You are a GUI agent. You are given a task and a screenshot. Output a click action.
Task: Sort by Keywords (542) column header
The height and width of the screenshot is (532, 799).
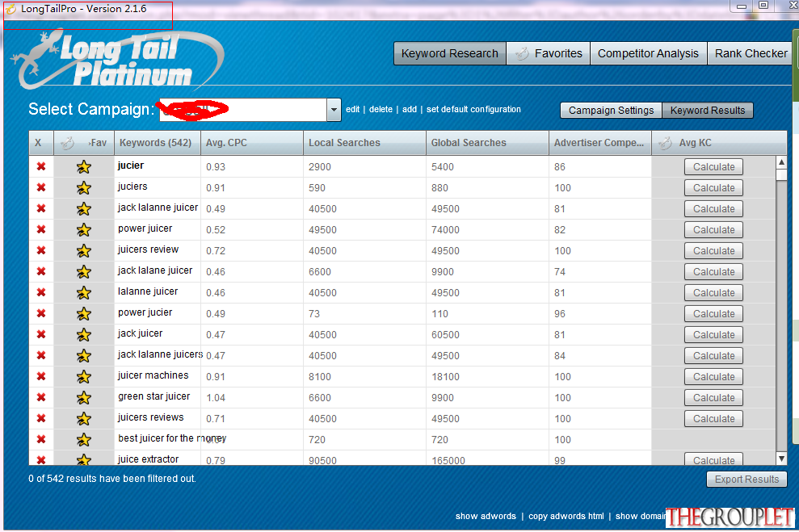158,143
